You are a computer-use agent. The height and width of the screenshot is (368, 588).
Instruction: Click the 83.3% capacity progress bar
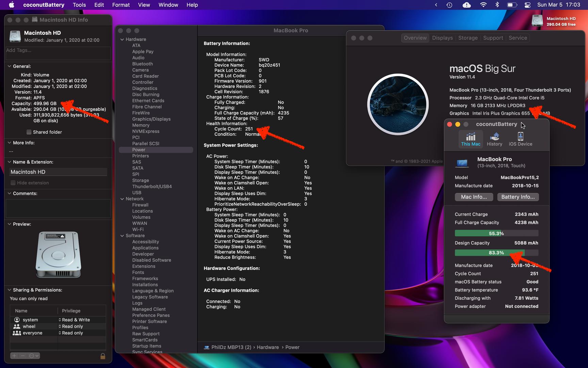(x=496, y=253)
